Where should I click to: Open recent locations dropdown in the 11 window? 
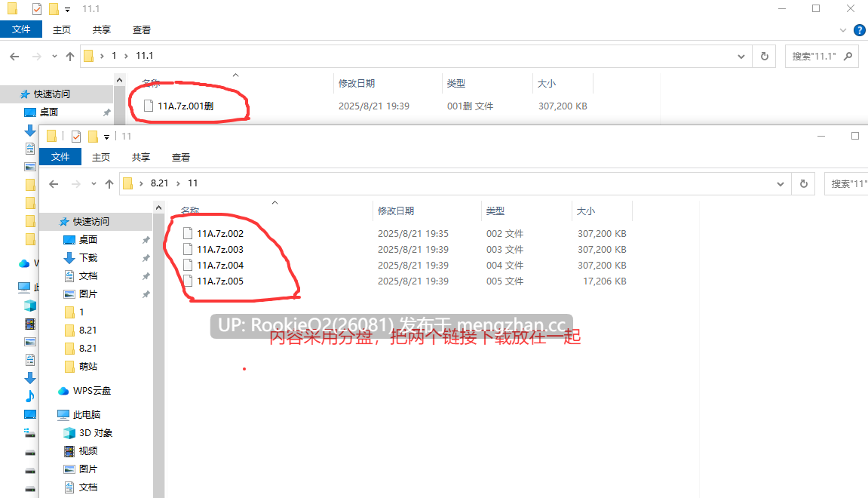click(x=94, y=184)
